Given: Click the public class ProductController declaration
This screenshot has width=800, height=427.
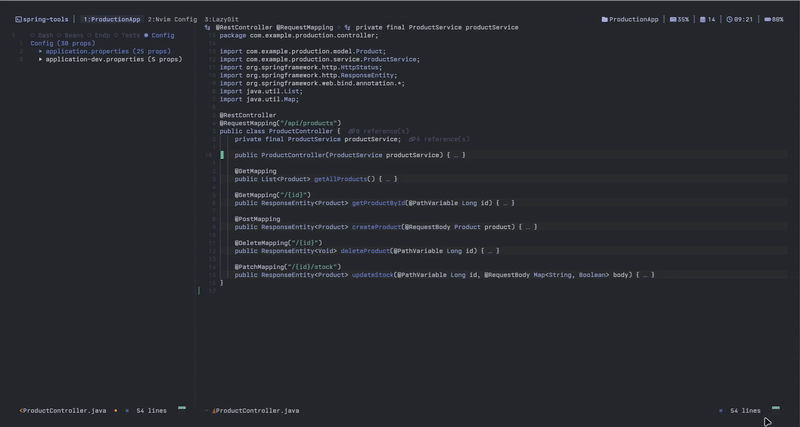Looking at the screenshot, I should coord(280,131).
